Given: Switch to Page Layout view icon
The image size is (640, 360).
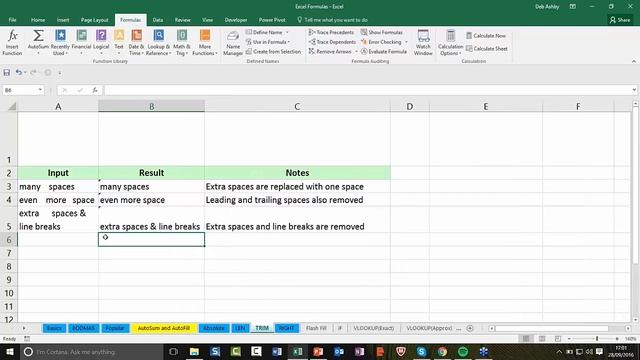Looking at the screenshot, I should coord(542,339).
